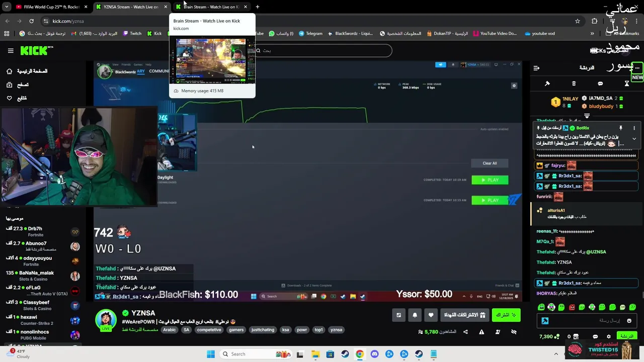Click the report warning triangle icon
Screen dimensions: 644x362
pyautogui.click(x=481, y=332)
